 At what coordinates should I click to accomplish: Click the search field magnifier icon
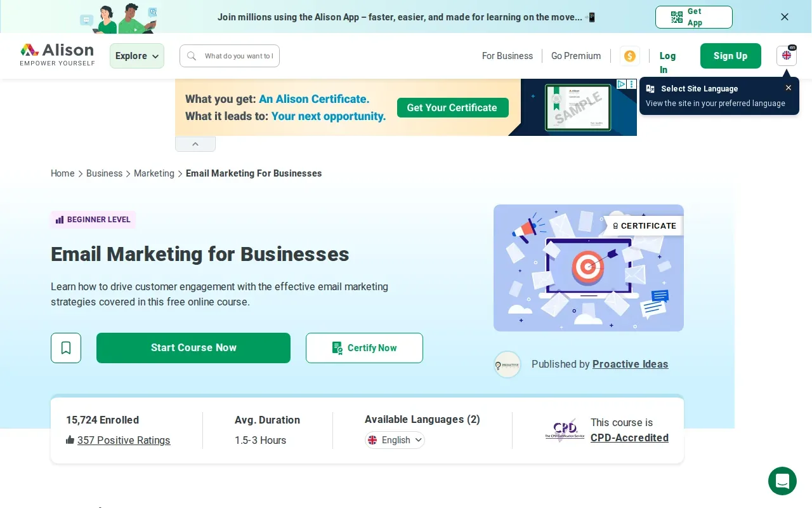pos(192,56)
